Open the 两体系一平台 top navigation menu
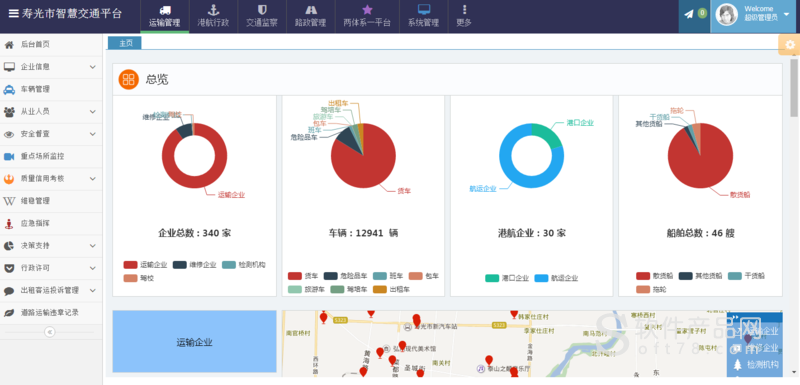Screen dimensions: 800x385 [367, 16]
